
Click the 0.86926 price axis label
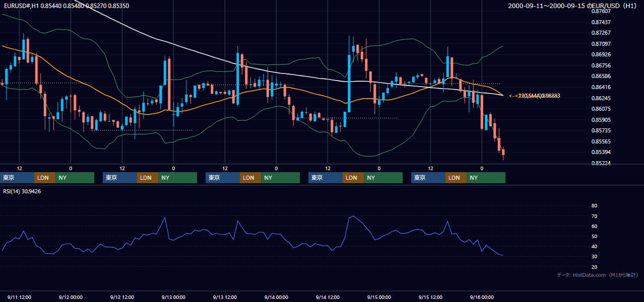click(x=601, y=54)
